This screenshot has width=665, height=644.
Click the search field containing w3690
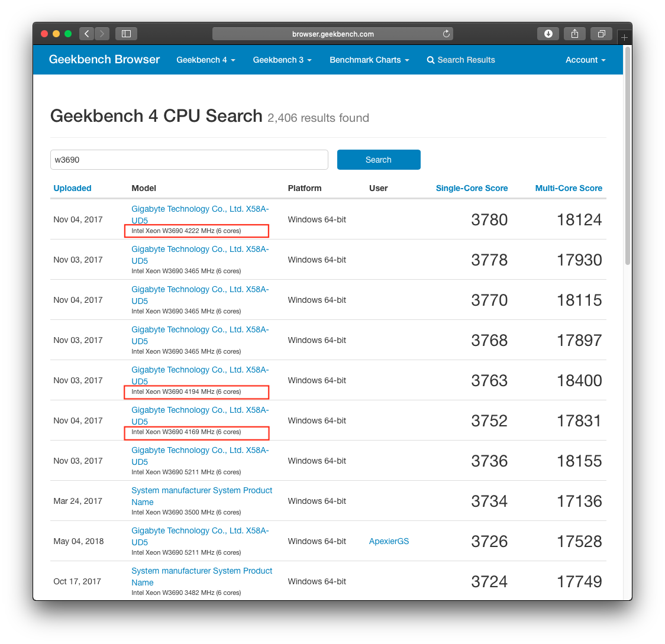[189, 160]
